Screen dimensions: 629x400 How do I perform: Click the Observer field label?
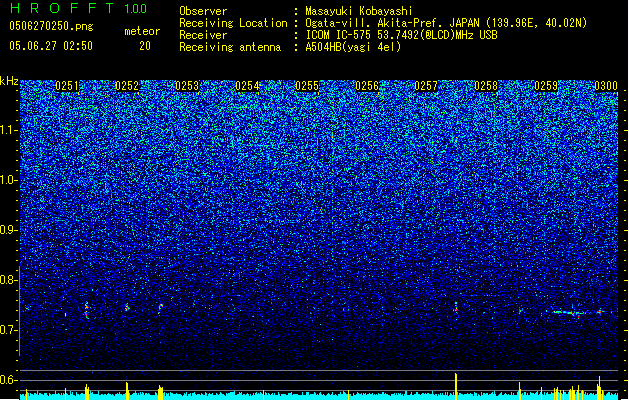tap(203, 11)
